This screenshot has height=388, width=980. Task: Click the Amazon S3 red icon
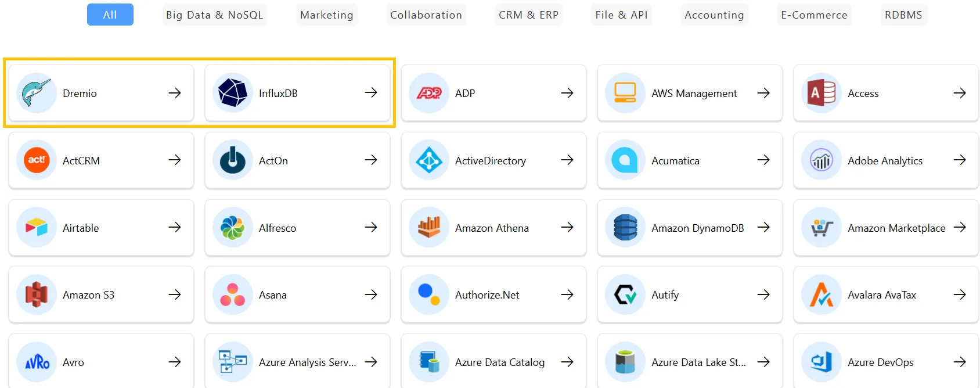[37, 295]
